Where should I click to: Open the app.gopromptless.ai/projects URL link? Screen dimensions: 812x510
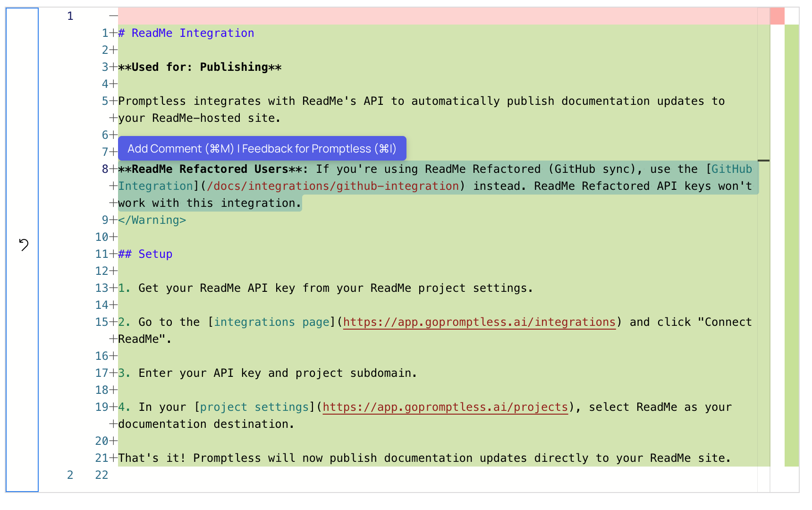[445, 407]
